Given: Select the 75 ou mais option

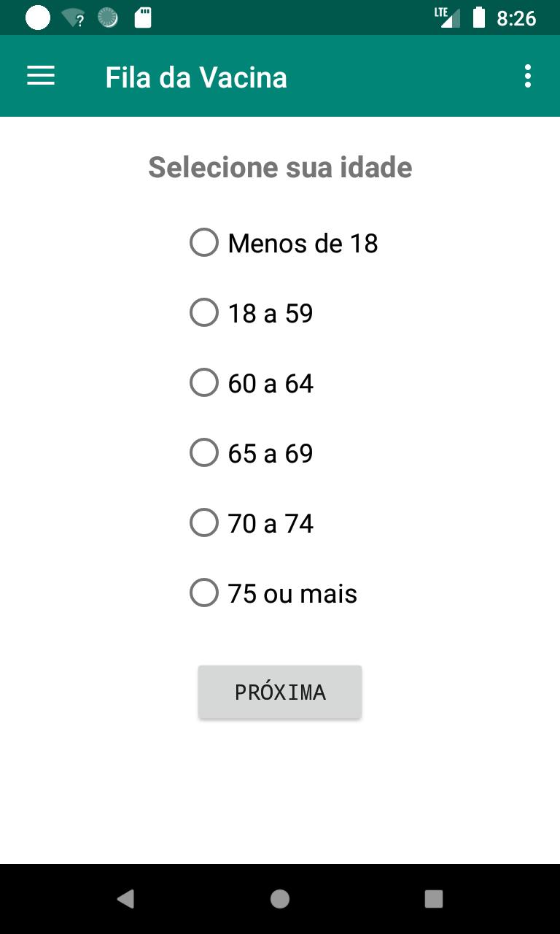Looking at the screenshot, I should pos(273,593).
